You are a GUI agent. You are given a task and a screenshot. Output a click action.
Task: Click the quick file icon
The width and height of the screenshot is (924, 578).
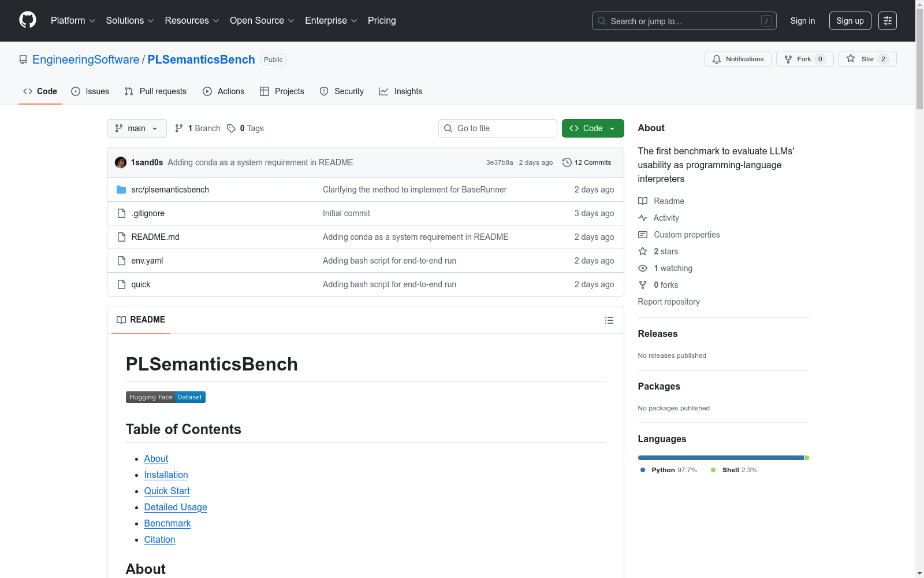click(x=121, y=284)
